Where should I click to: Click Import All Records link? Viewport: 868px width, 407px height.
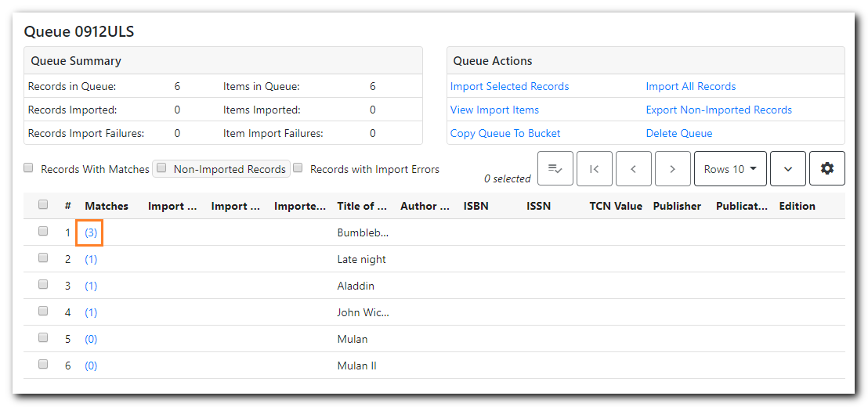691,86
